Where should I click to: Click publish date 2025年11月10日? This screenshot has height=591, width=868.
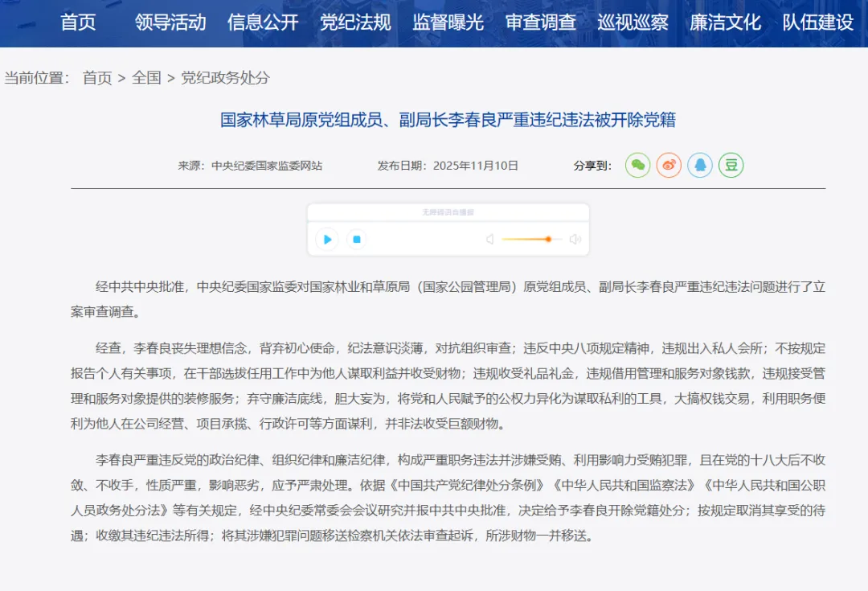click(x=476, y=166)
